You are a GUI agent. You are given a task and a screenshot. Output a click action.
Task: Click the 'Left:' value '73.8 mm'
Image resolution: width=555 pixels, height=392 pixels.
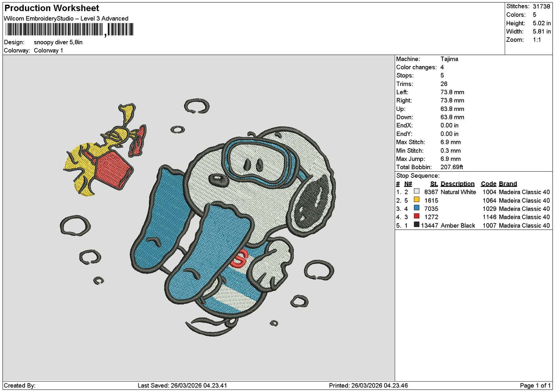(x=452, y=92)
